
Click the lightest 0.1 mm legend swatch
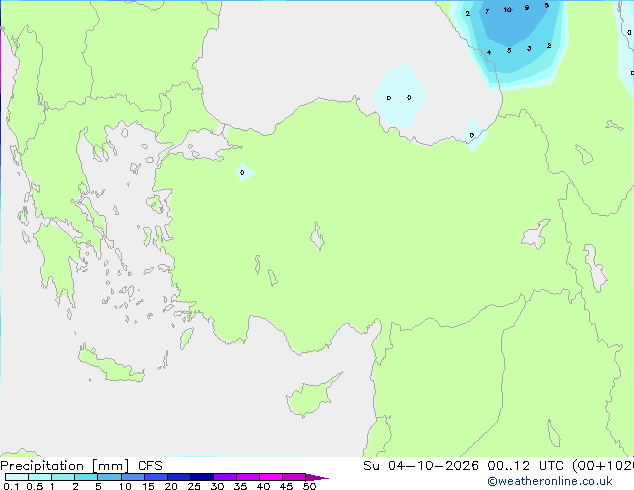click(17, 477)
